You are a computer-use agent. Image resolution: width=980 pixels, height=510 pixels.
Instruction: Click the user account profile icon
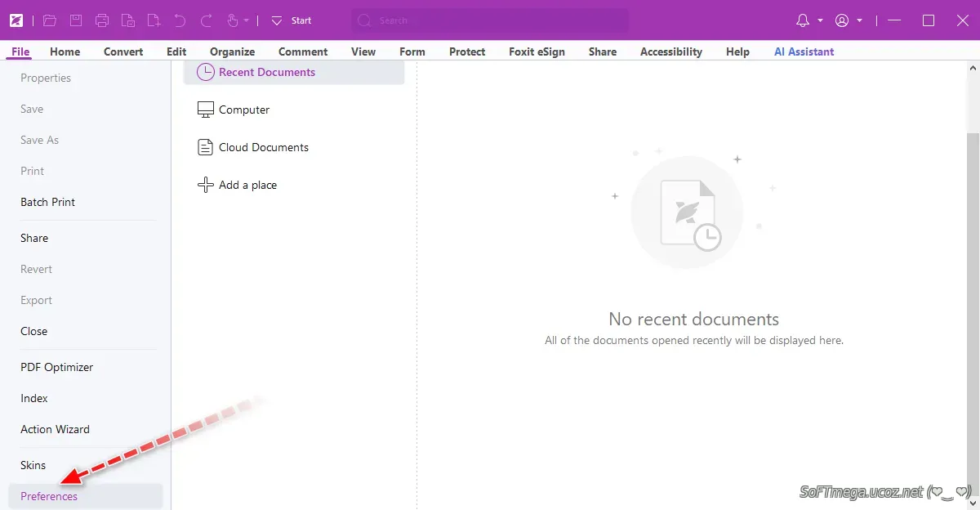[842, 20]
